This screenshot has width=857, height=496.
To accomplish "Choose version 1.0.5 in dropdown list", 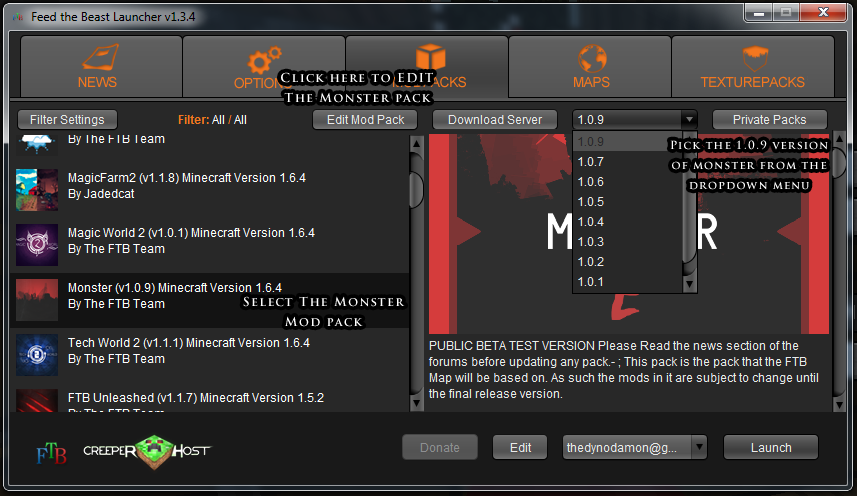I will click(x=627, y=202).
